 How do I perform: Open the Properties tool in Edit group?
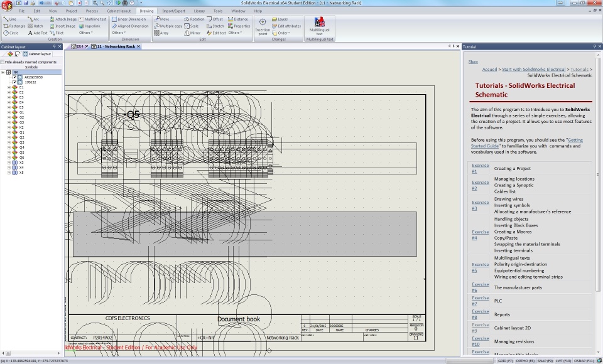coord(239,26)
